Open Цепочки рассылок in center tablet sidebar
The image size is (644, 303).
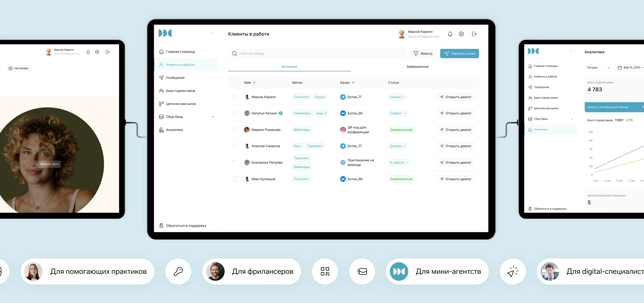pyautogui.click(x=186, y=104)
